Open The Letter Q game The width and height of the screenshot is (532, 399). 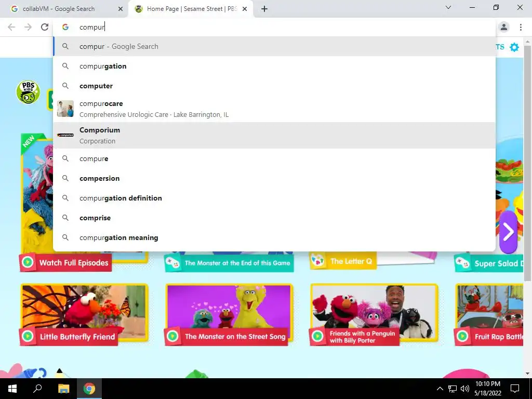click(x=343, y=261)
